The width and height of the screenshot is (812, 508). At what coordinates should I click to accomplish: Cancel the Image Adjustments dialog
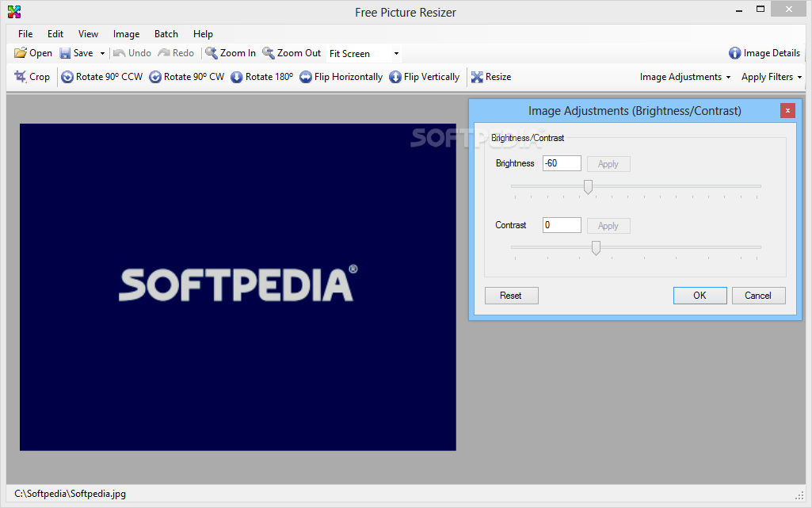[758, 296]
